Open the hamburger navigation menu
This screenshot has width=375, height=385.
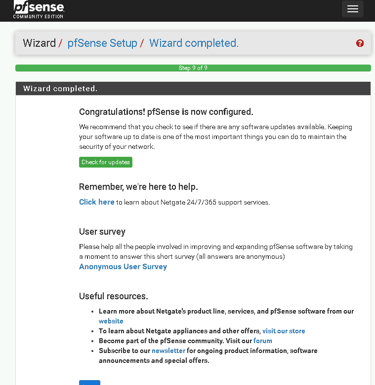click(x=352, y=9)
